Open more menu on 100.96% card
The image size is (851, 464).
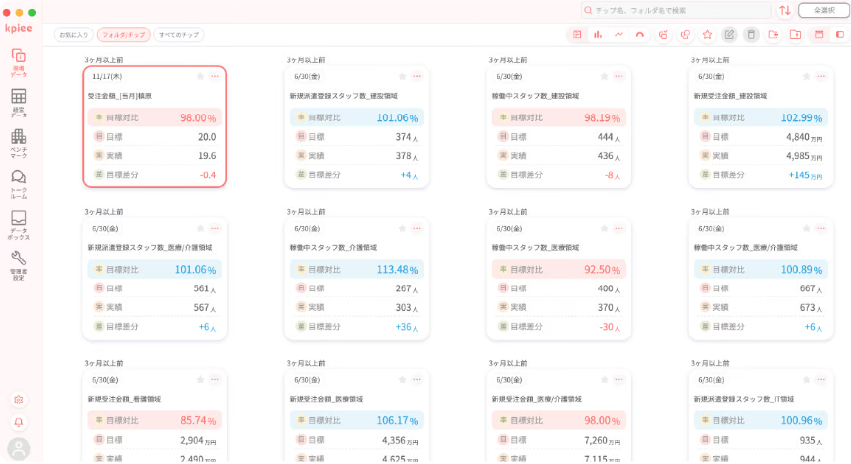(821, 380)
